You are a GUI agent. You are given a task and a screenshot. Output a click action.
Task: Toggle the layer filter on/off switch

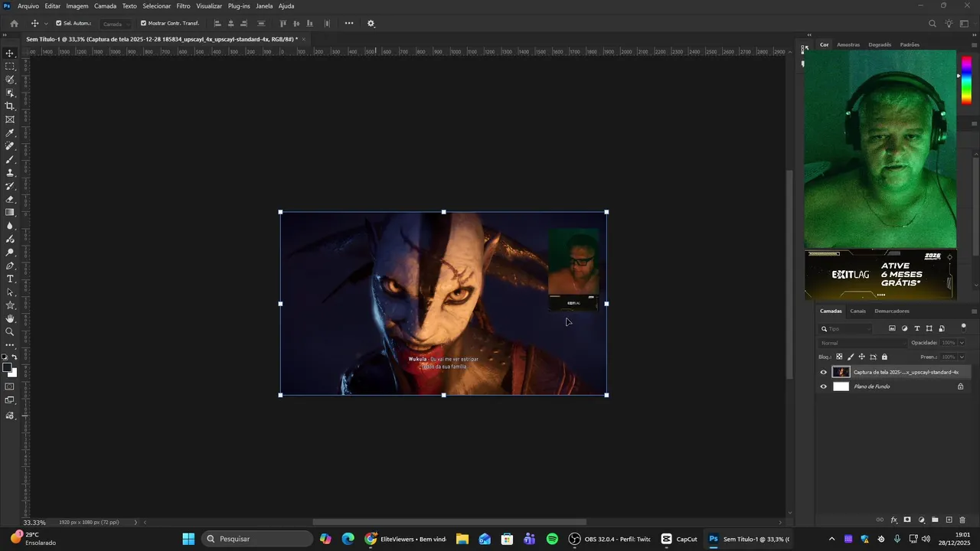963,327
